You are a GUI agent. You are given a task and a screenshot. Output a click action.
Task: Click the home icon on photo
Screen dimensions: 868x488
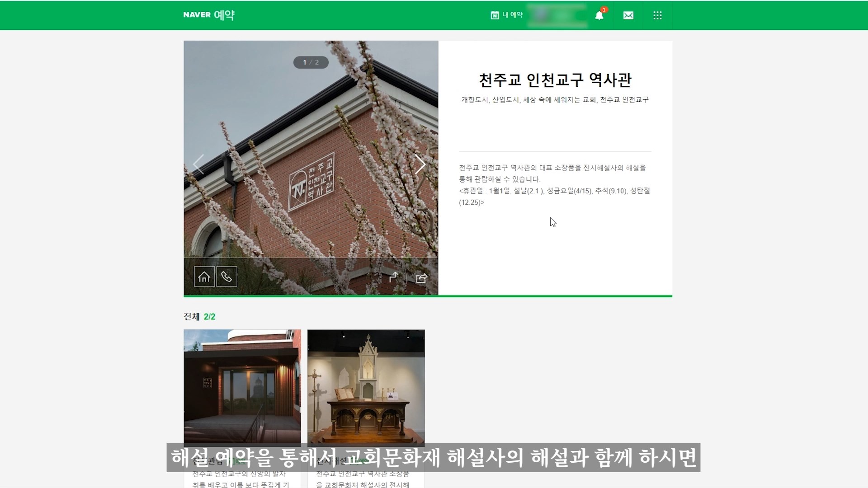tap(204, 277)
